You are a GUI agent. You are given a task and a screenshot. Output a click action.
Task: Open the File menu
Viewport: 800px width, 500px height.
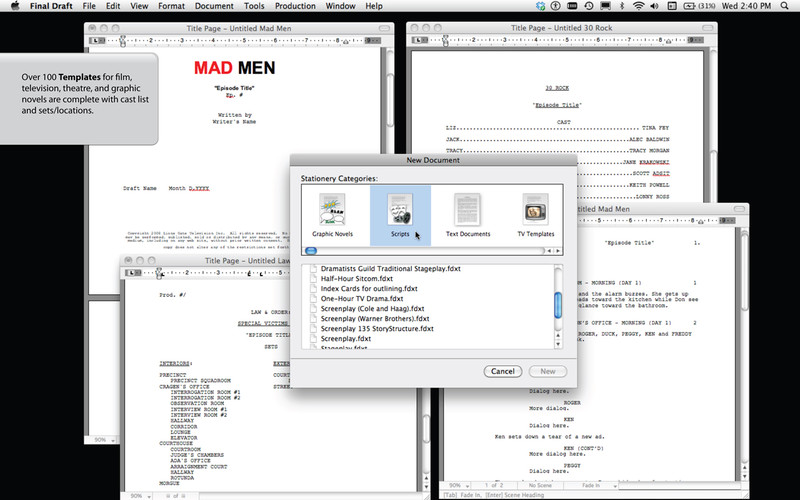pos(89,6)
